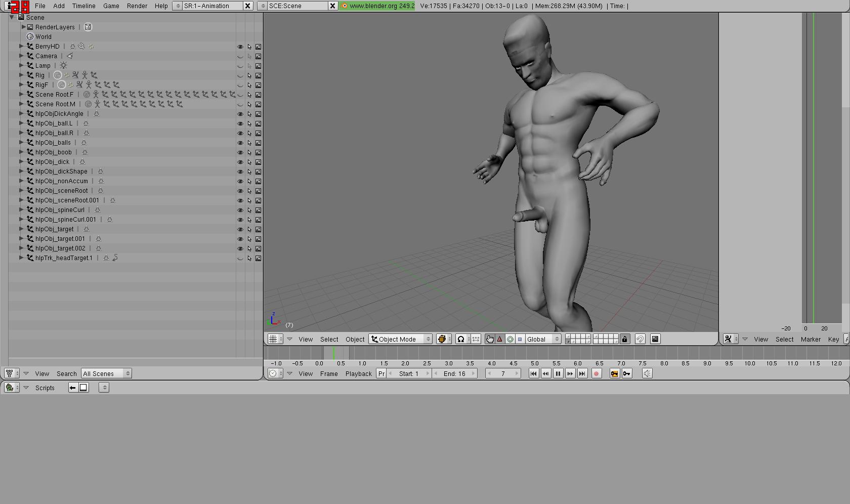Click the Lamp sun data icon in outliner
The width and height of the screenshot is (850, 504).
(x=63, y=66)
